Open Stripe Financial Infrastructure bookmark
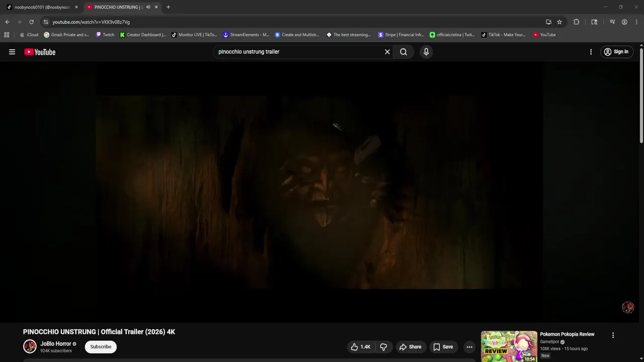 (401, 35)
